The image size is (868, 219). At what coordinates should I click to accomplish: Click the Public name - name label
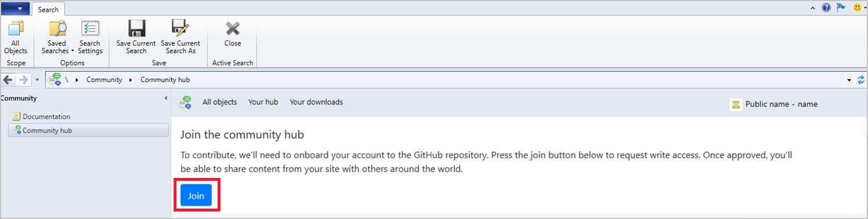(x=781, y=104)
